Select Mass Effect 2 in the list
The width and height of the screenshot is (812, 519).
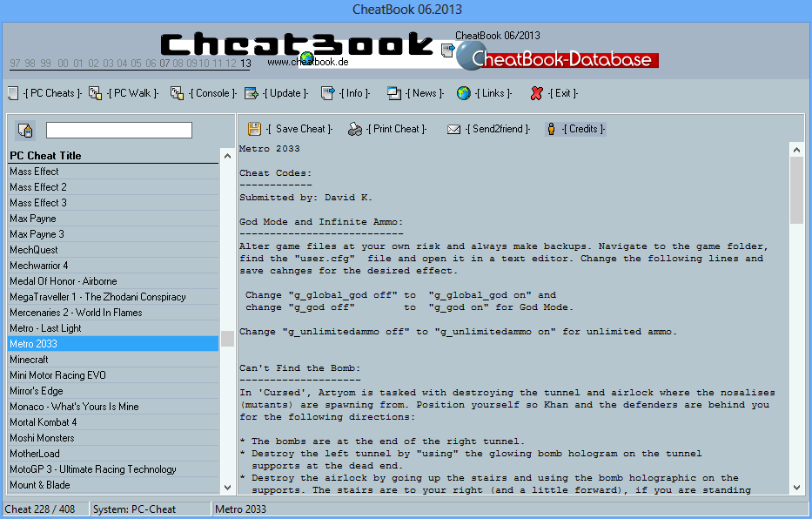pyautogui.click(x=113, y=187)
